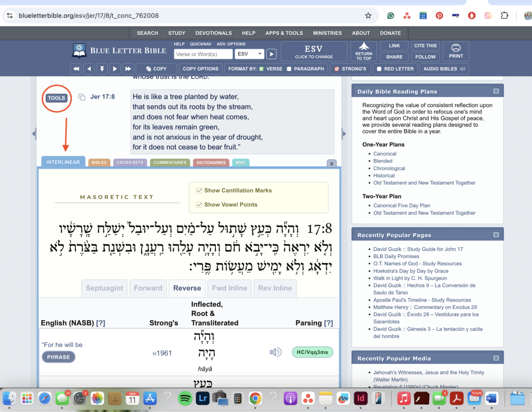Expand the left panel arrow

pyautogui.click(x=34, y=134)
